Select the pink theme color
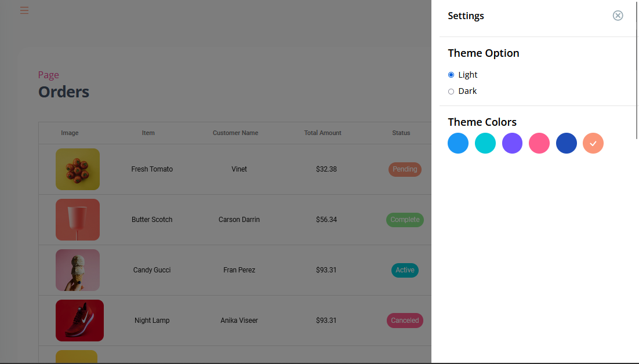 539,143
